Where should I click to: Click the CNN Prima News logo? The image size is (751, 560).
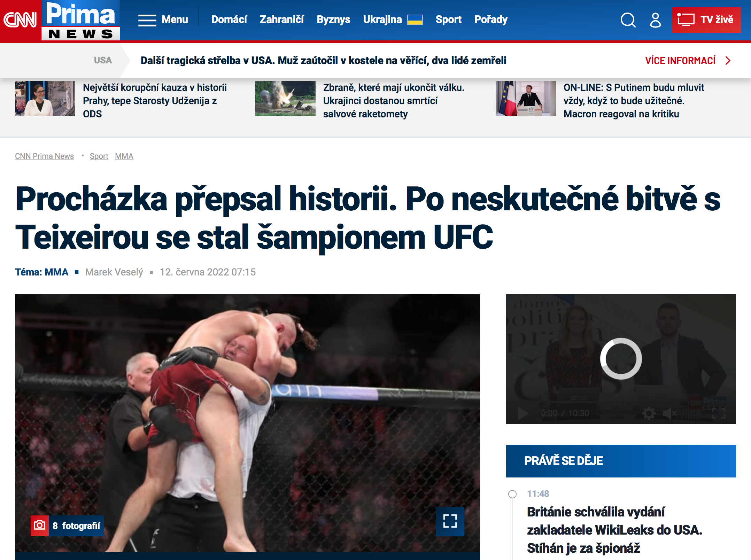[x=60, y=20]
